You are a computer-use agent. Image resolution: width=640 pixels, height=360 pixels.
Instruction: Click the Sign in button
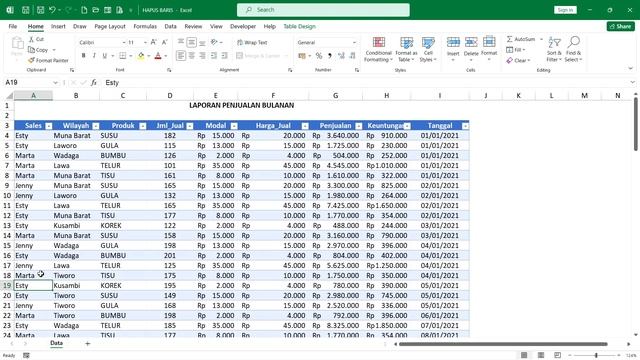pos(565,10)
